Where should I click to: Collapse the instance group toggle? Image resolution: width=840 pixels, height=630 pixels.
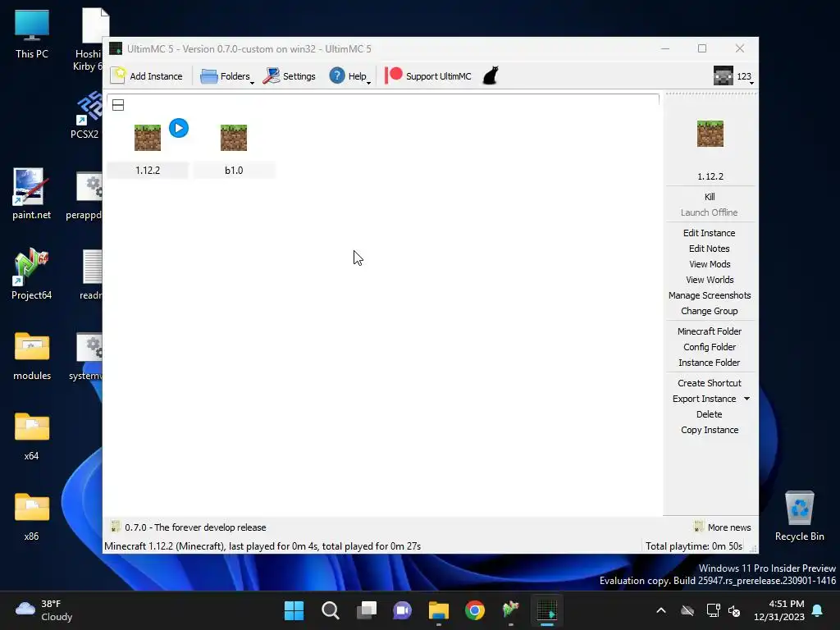coord(118,105)
